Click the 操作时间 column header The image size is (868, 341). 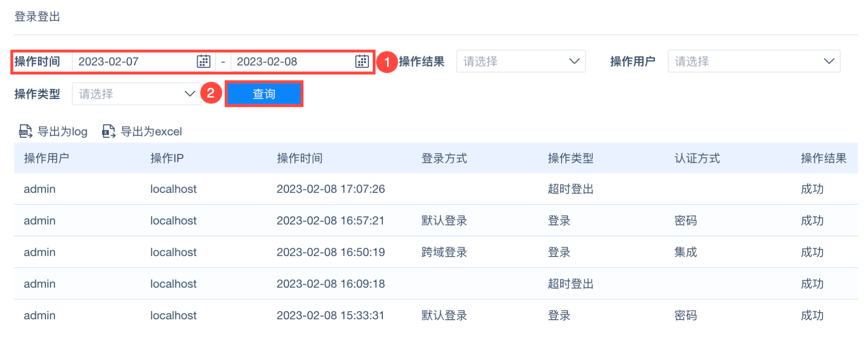(299, 158)
